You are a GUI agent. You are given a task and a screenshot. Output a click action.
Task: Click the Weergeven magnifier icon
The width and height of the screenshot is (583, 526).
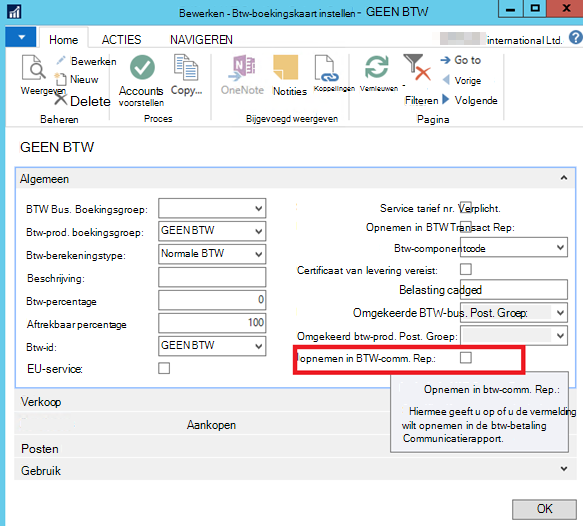(x=33, y=68)
